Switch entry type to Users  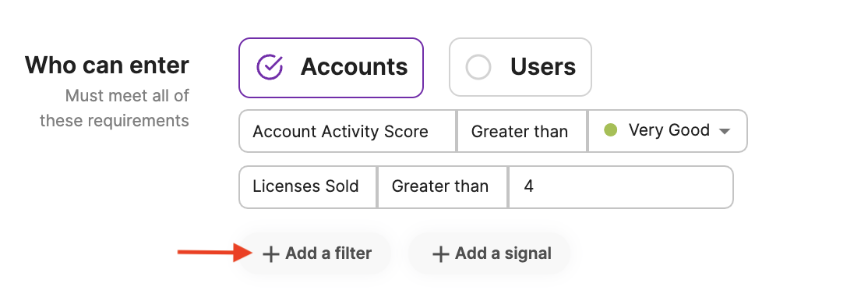pyautogui.click(x=520, y=67)
